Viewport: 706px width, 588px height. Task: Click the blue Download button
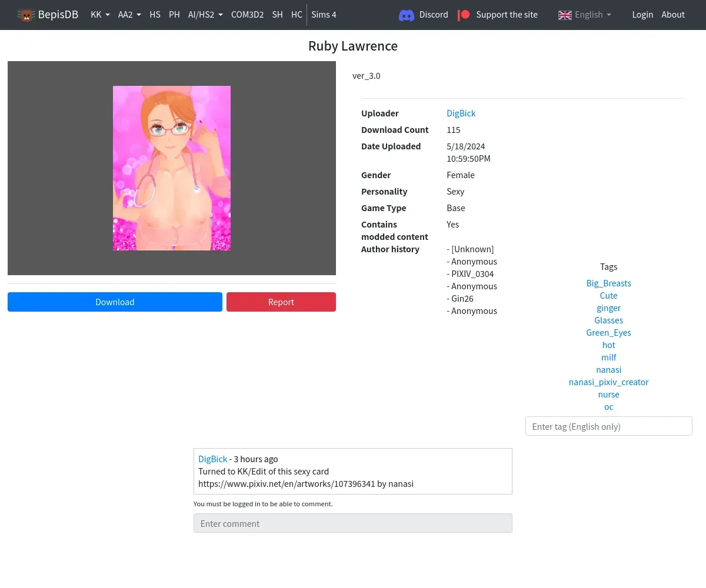tap(115, 302)
